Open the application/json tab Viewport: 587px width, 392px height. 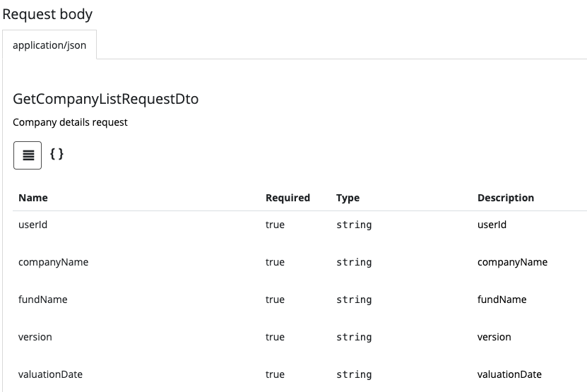click(49, 45)
